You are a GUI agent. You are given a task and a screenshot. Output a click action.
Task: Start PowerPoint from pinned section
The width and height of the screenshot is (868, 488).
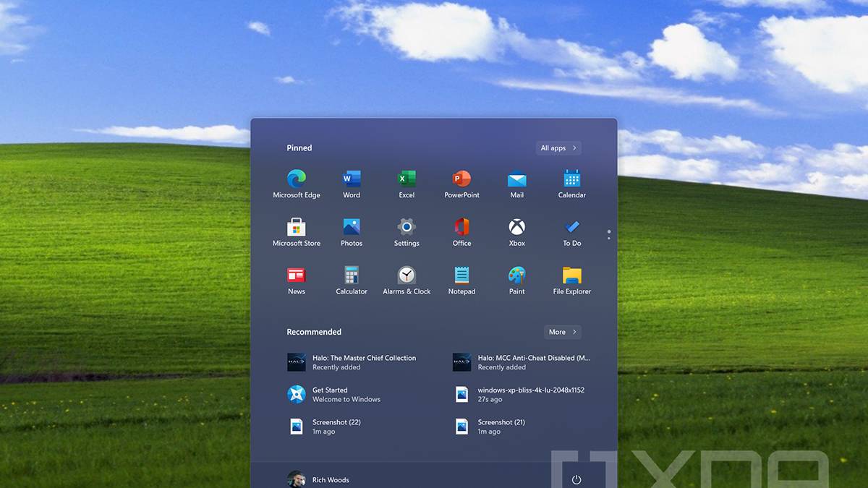click(x=461, y=184)
